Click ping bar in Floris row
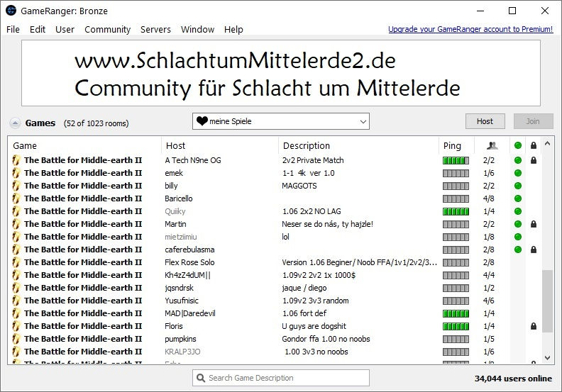Viewport: 562px width, 392px height. [x=456, y=327]
